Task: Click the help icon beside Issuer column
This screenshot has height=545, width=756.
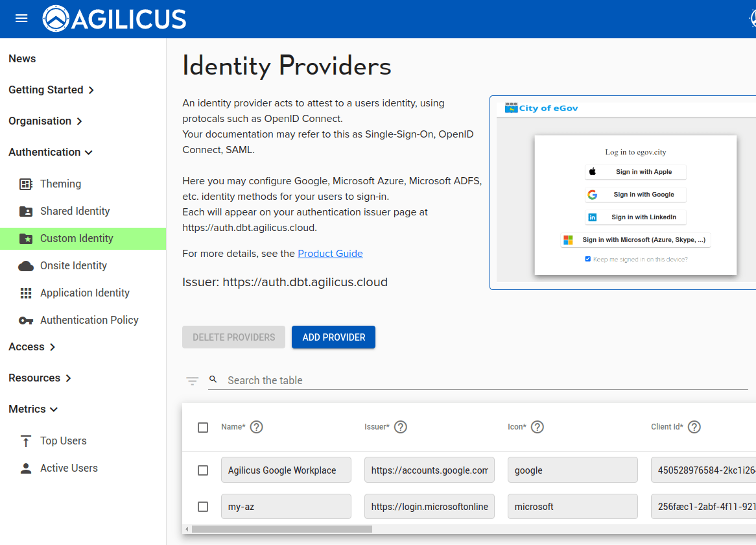Action: pyautogui.click(x=401, y=427)
